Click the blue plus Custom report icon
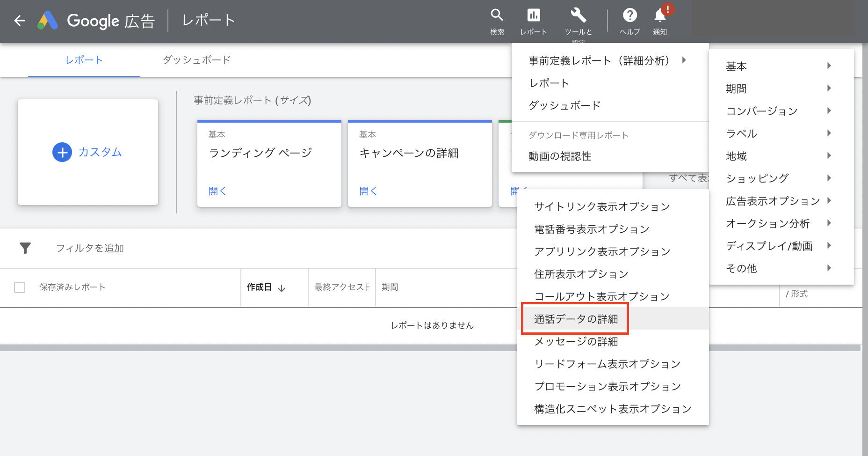The height and width of the screenshot is (456, 868). (x=62, y=152)
